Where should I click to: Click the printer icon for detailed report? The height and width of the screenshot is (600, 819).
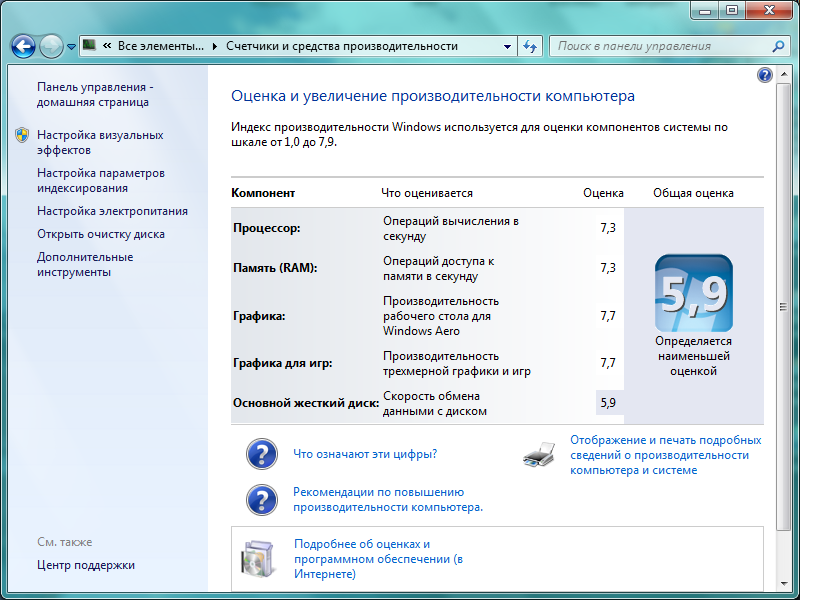[538, 456]
